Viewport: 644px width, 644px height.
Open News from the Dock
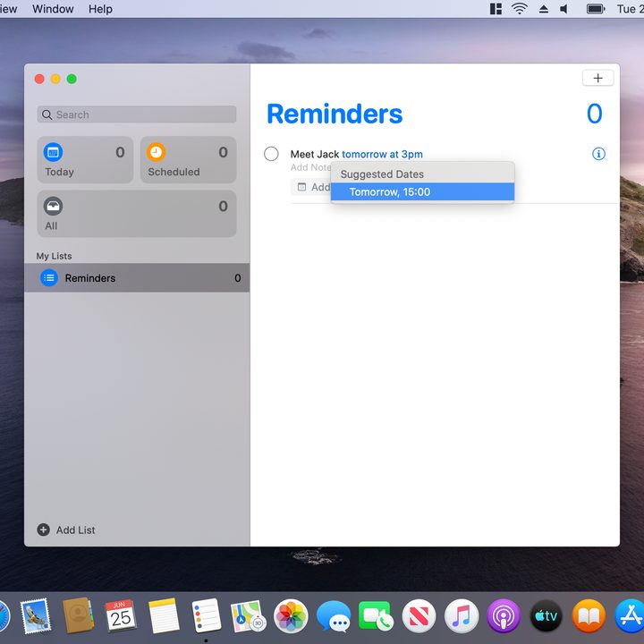[x=419, y=615]
